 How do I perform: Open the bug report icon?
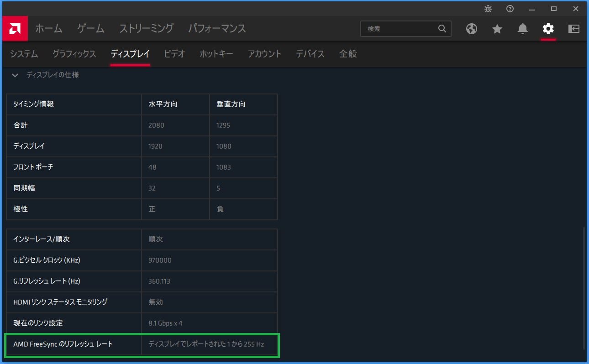488,9
